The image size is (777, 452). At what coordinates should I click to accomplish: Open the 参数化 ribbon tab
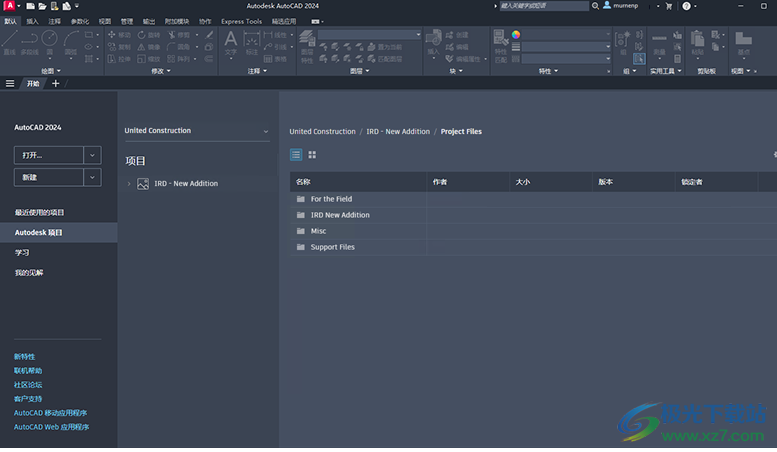[80, 21]
